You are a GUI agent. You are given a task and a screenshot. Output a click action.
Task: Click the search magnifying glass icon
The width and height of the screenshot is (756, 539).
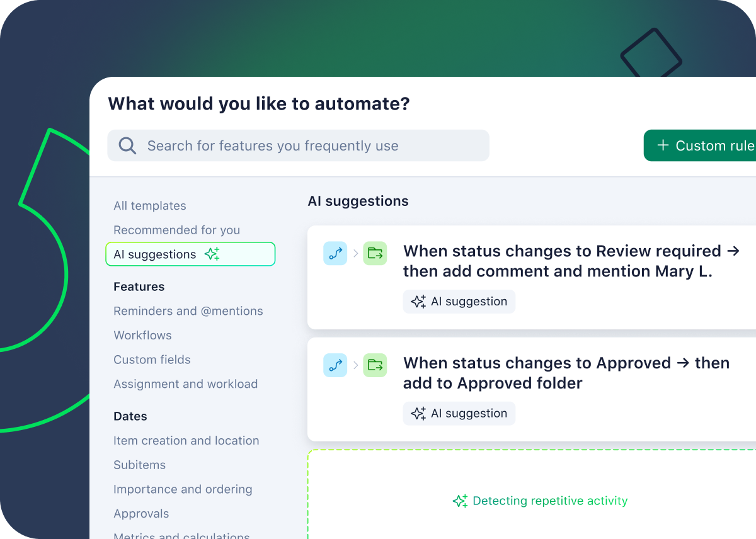pyautogui.click(x=127, y=145)
